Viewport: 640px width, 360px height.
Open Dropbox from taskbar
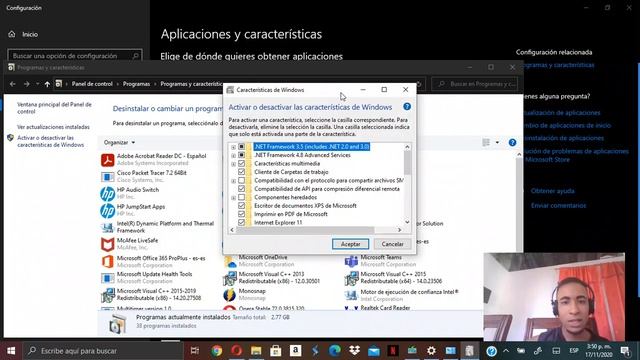tap(354, 351)
